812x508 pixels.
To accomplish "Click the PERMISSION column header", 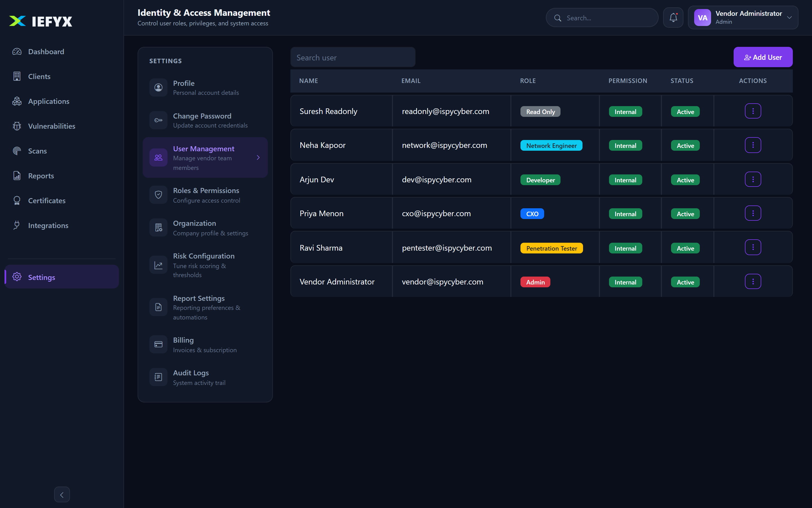I will pos(628,81).
